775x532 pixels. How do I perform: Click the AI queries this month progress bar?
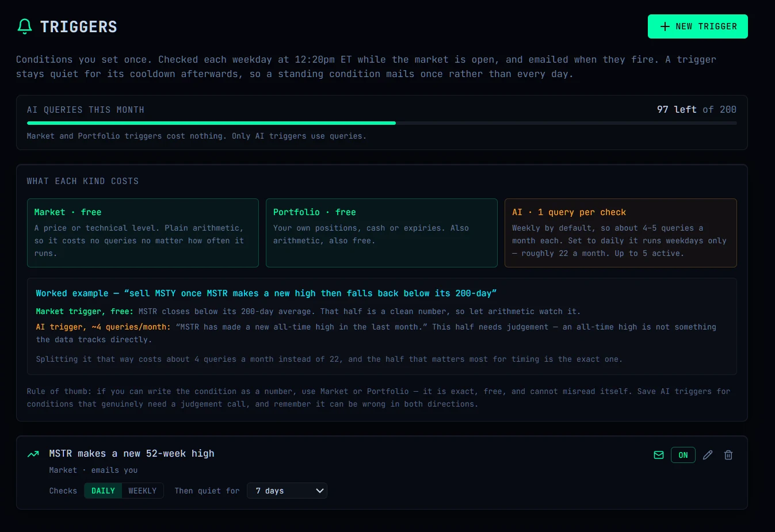click(x=381, y=123)
